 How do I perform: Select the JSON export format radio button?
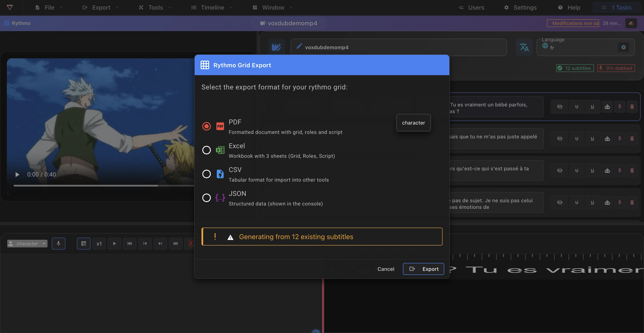click(x=207, y=198)
